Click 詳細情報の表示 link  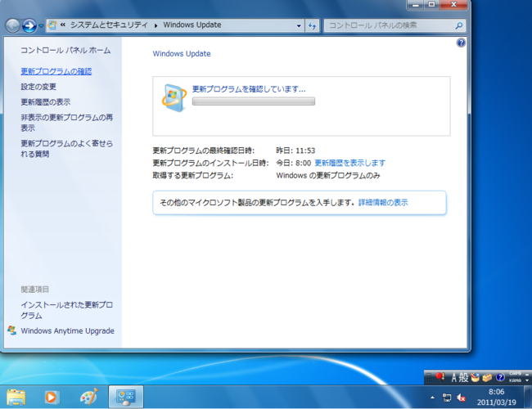pyautogui.click(x=383, y=203)
